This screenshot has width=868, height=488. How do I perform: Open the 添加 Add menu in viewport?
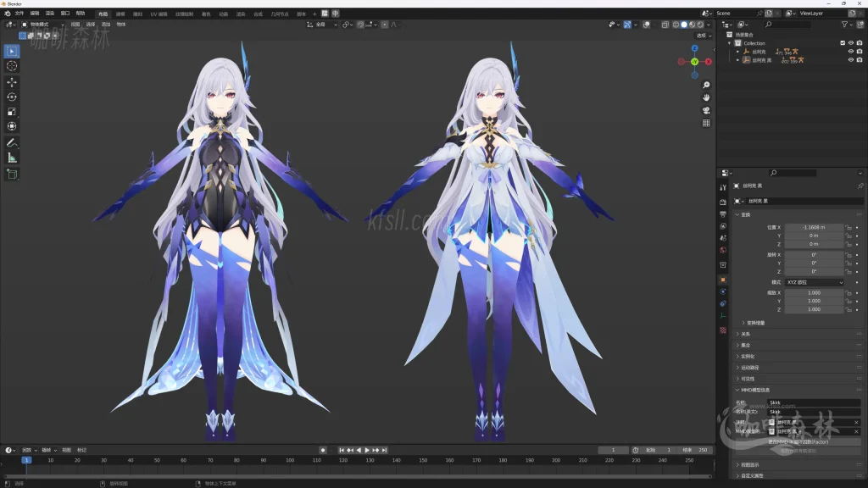pyautogui.click(x=106, y=25)
